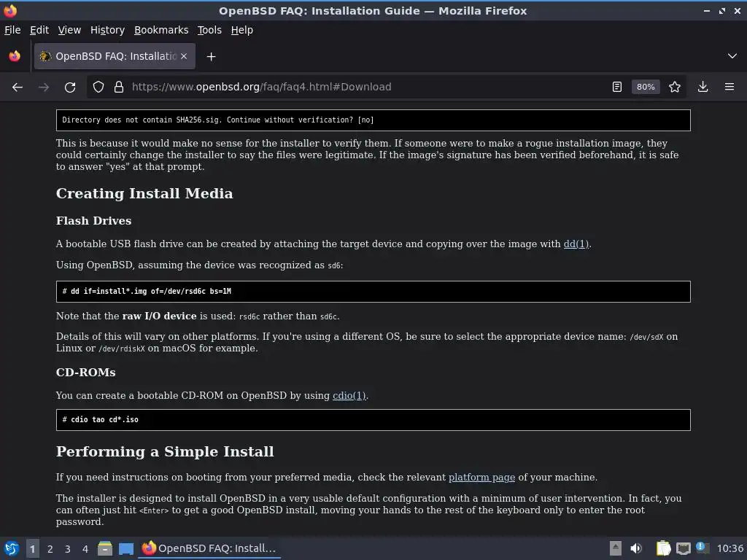Expand the list all tabs chevron

pyautogui.click(x=732, y=56)
